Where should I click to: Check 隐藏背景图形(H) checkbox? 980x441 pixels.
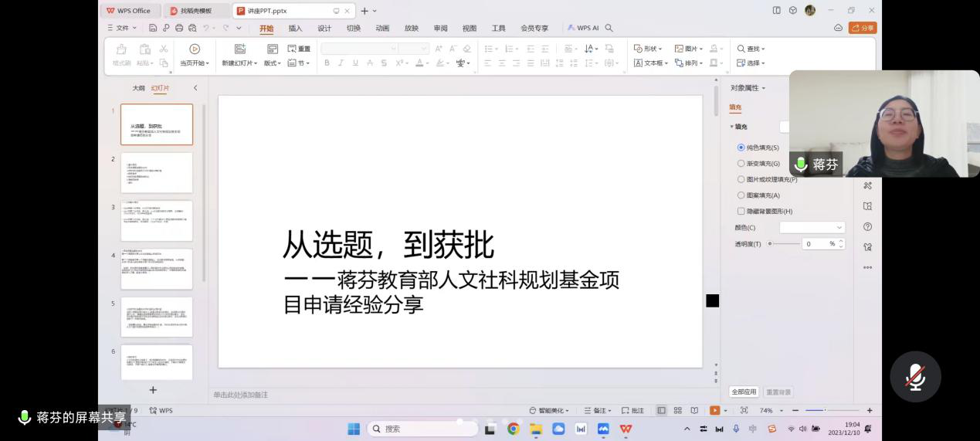click(741, 211)
